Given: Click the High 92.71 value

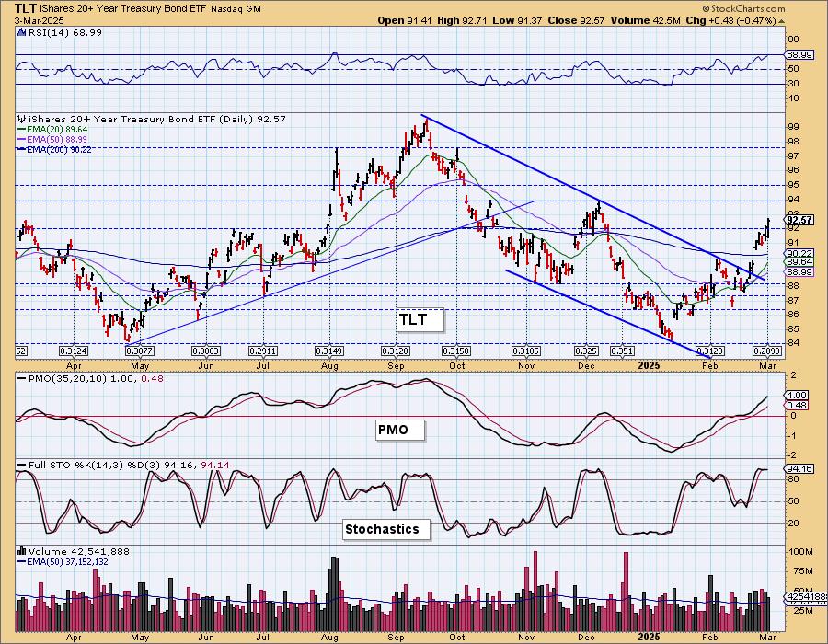Looking at the screenshot, I should pyautogui.click(x=462, y=20).
